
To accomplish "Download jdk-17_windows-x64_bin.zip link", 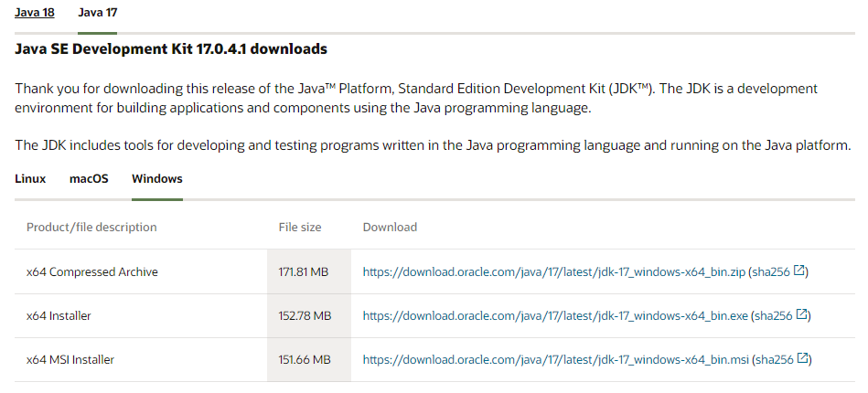I will (x=554, y=271).
